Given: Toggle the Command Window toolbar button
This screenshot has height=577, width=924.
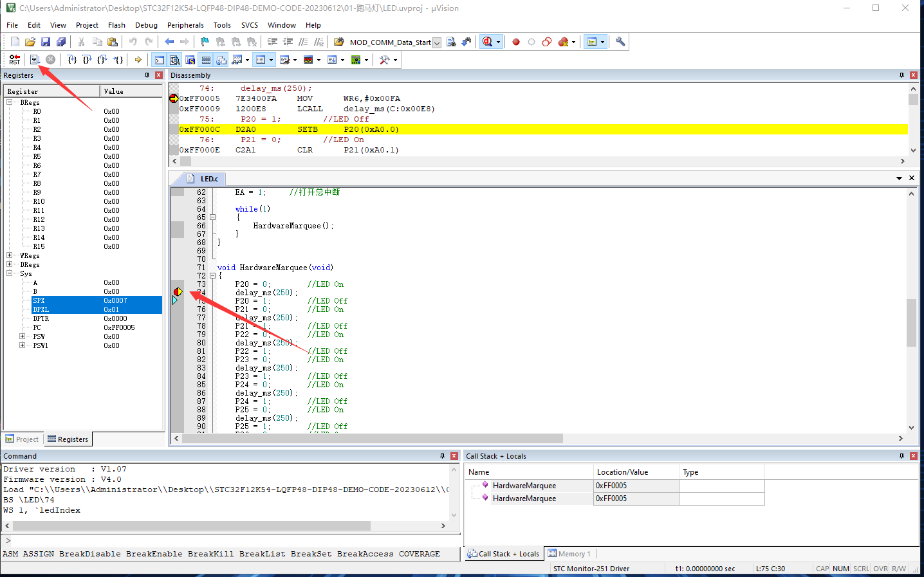Looking at the screenshot, I should point(159,60).
